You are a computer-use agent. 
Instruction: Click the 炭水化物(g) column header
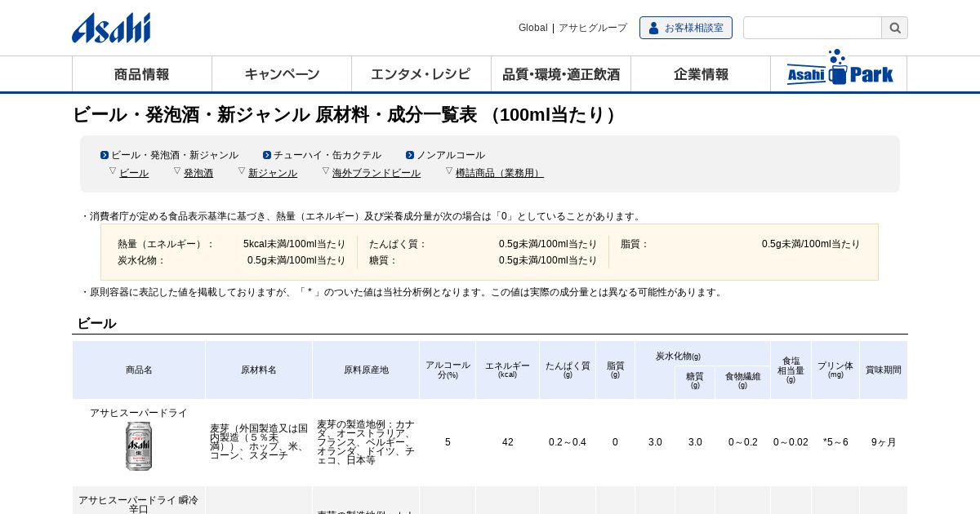click(678, 356)
